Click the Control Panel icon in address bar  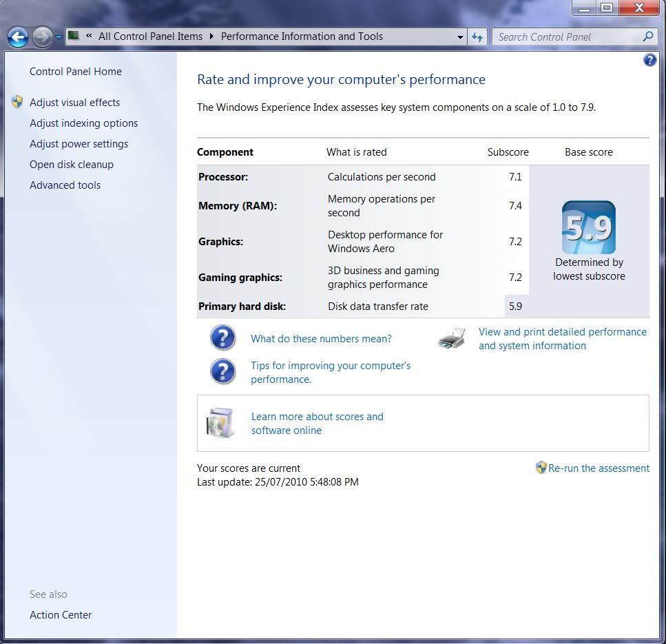pyautogui.click(x=74, y=36)
